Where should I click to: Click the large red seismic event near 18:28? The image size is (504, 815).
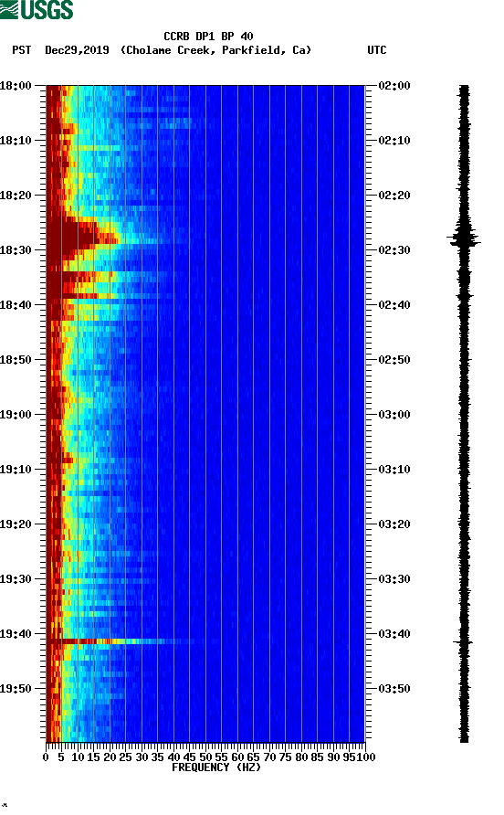coord(83,237)
